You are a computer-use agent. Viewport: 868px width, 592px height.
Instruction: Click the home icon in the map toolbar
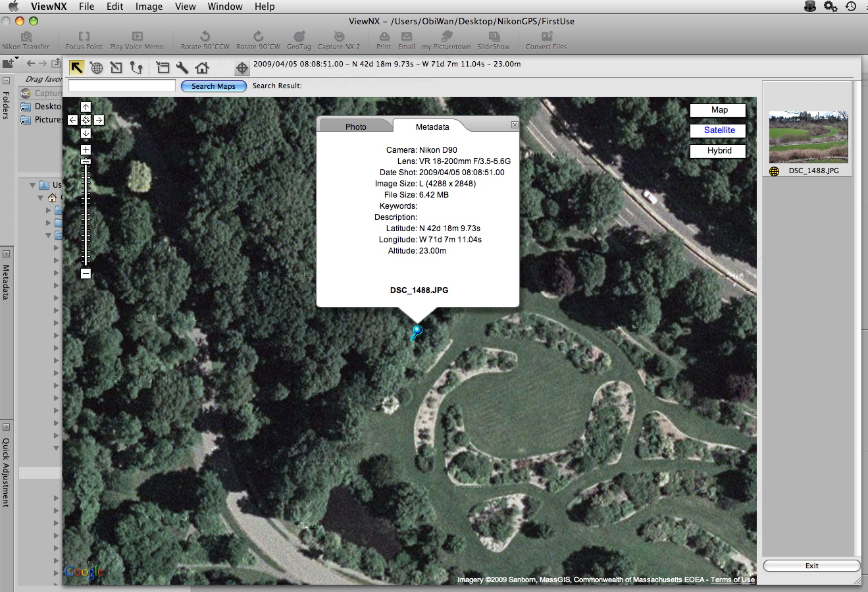coord(202,67)
